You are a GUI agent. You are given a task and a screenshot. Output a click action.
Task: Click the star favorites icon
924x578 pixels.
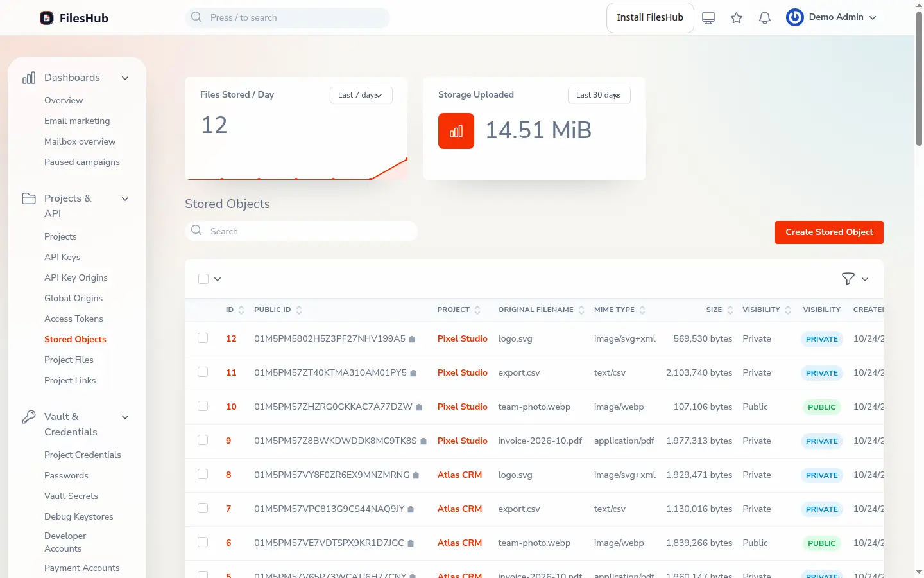(x=737, y=18)
